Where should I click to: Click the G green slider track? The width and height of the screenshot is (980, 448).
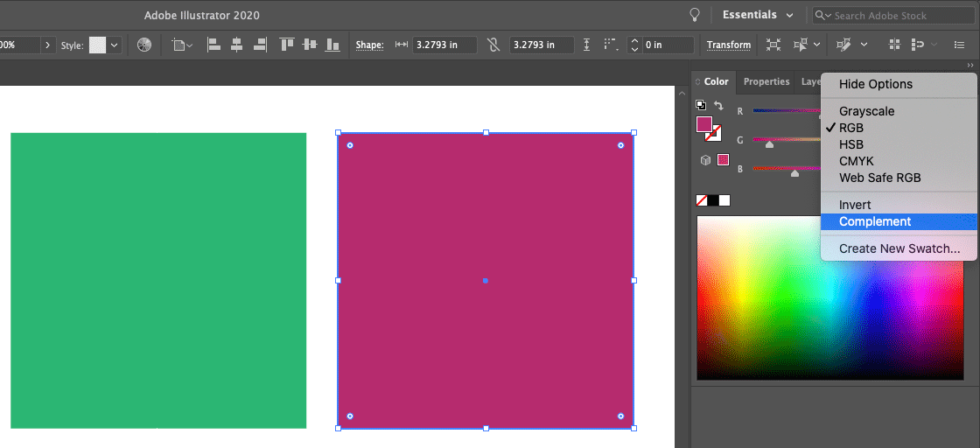(x=787, y=139)
